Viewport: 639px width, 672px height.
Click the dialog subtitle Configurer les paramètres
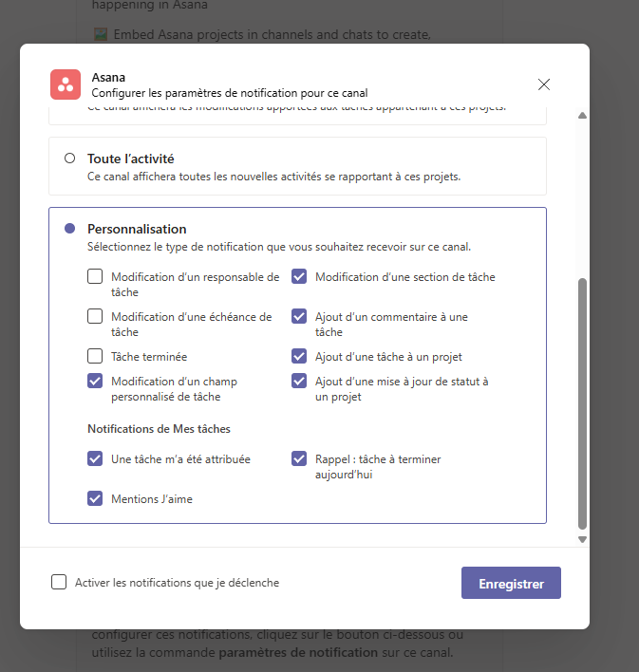coord(230,93)
